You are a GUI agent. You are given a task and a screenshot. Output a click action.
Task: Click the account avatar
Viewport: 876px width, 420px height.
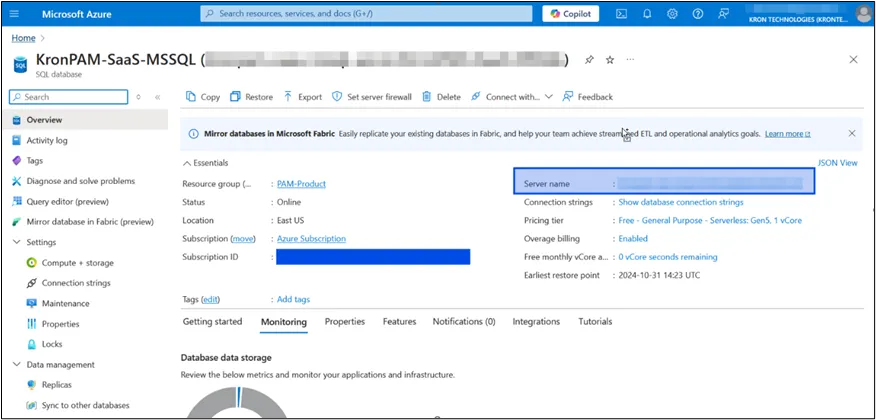(863, 13)
